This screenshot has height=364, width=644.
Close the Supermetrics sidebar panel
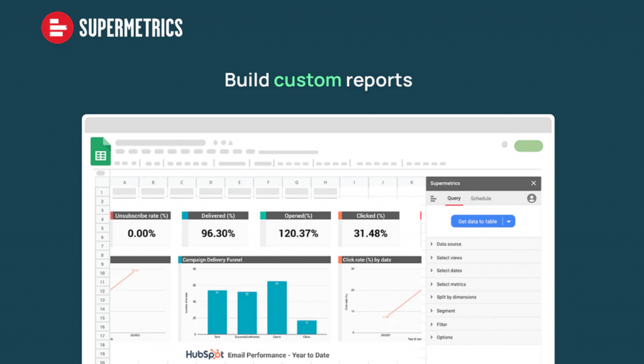[x=533, y=183]
